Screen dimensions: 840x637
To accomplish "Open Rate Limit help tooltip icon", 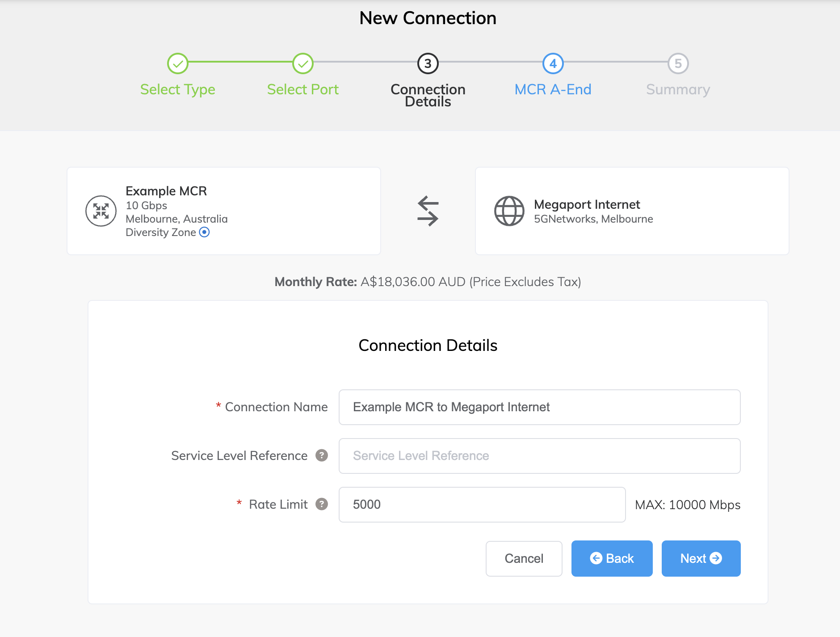I will click(322, 504).
